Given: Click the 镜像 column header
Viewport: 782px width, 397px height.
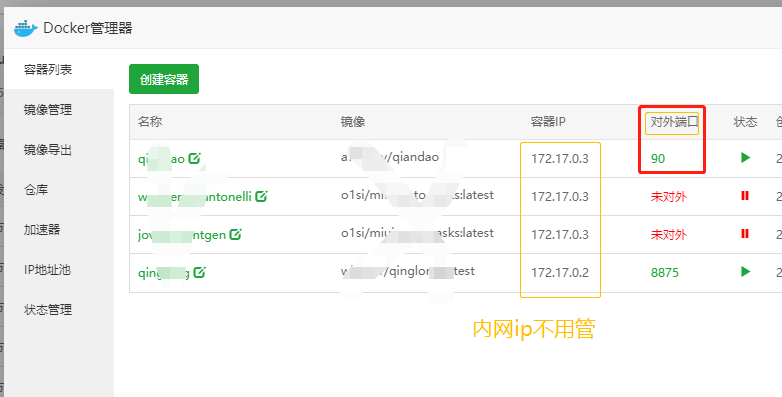Looking at the screenshot, I should (353, 122).
